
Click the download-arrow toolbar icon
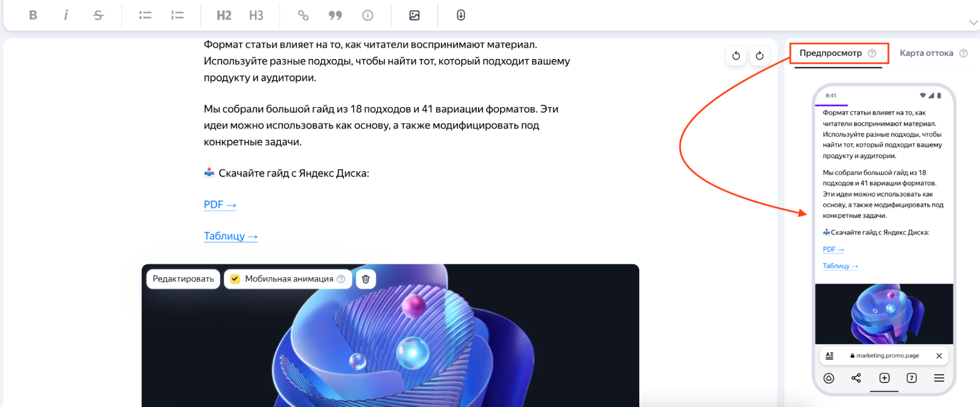point(461,15)
